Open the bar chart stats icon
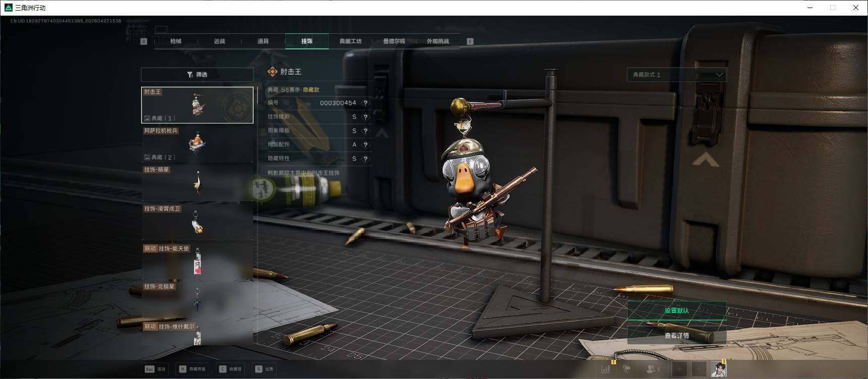Screen dimensions: 868x379 605,369
